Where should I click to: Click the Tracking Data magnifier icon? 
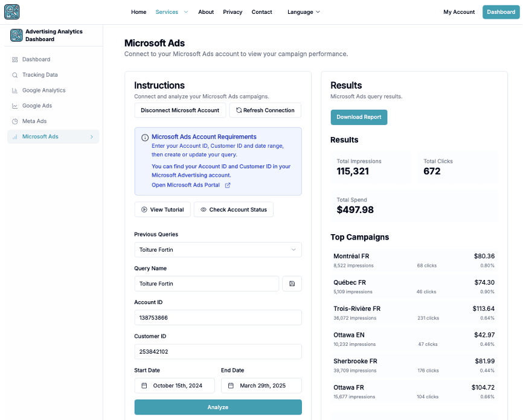[14, 74]
